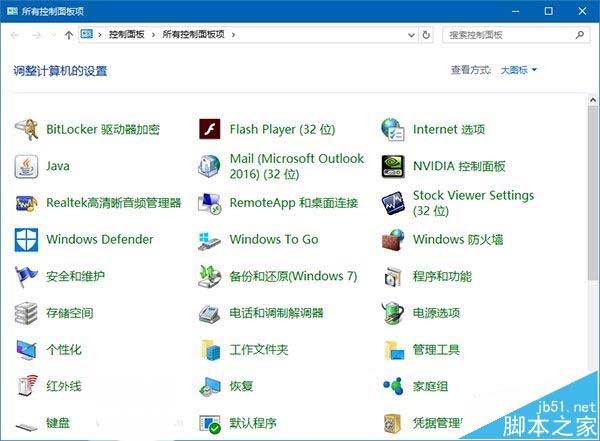Open the 个性化 monitor icon
The image size is (600, 441).
point(26,350)
